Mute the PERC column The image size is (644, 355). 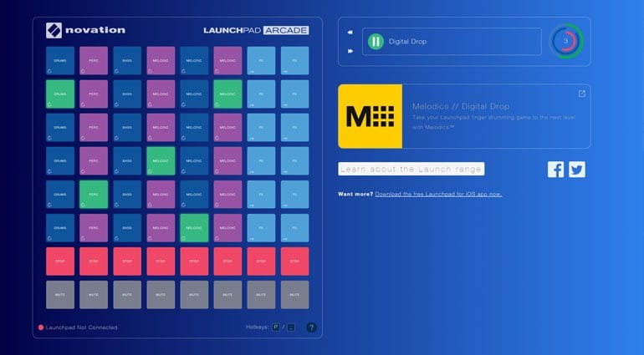coord(94,295)
